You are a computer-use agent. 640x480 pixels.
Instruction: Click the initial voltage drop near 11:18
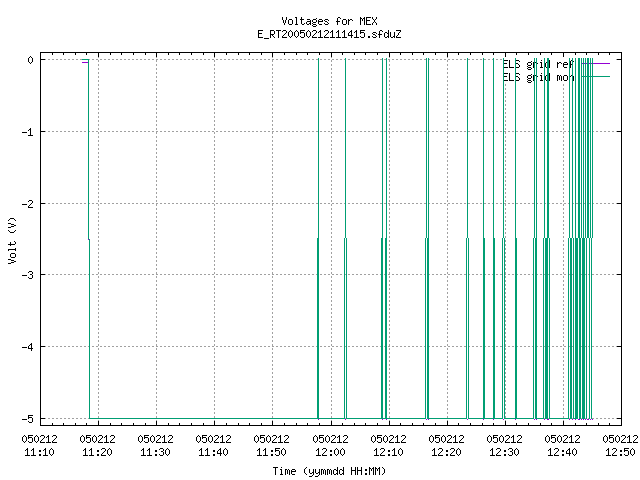89,239
